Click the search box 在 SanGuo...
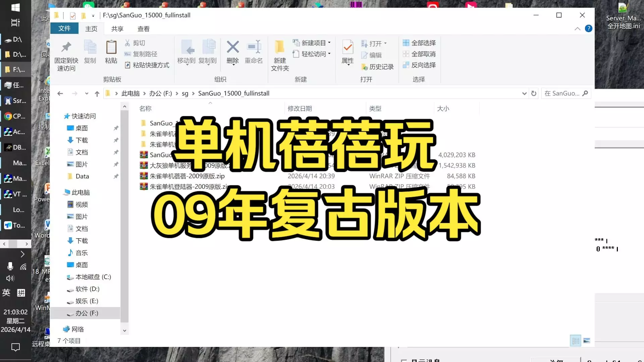 562,94
